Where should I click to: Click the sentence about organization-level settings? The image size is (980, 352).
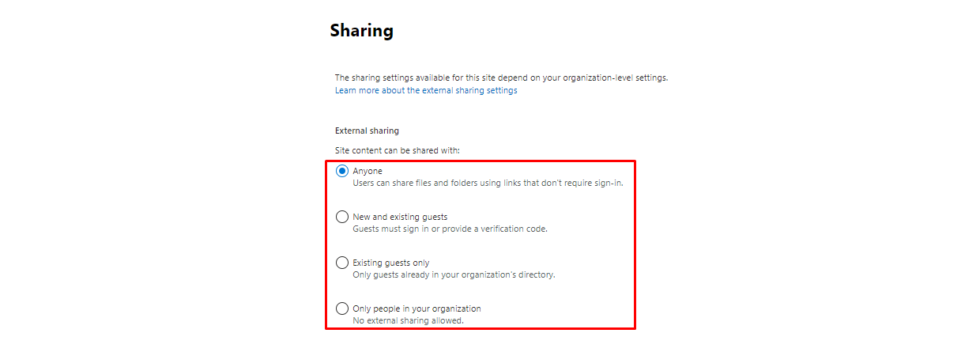[501, 78]
